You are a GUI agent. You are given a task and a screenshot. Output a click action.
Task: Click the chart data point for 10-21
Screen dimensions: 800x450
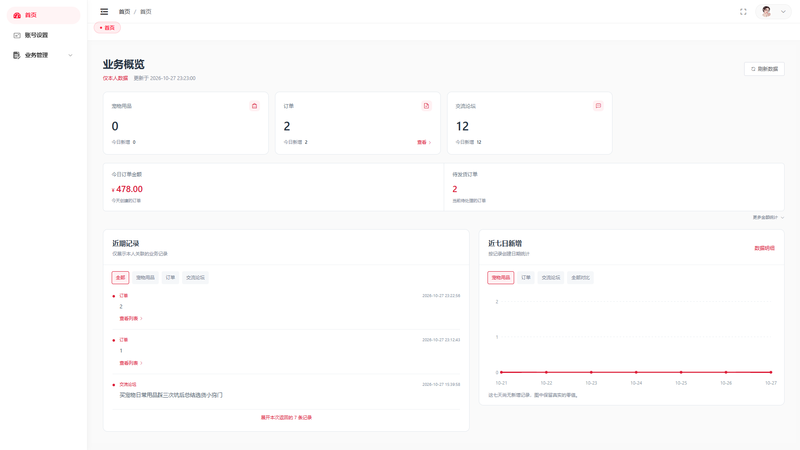(x=502, y=372)
